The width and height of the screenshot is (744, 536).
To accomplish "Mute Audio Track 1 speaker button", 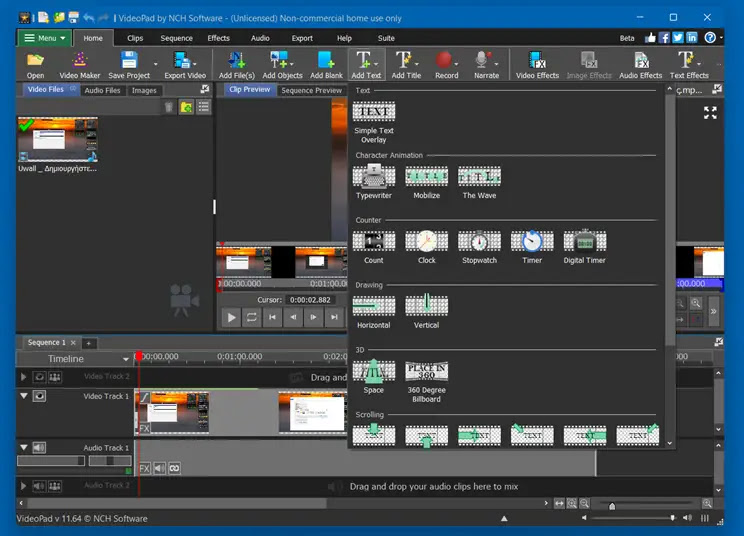I will point(39,447).
